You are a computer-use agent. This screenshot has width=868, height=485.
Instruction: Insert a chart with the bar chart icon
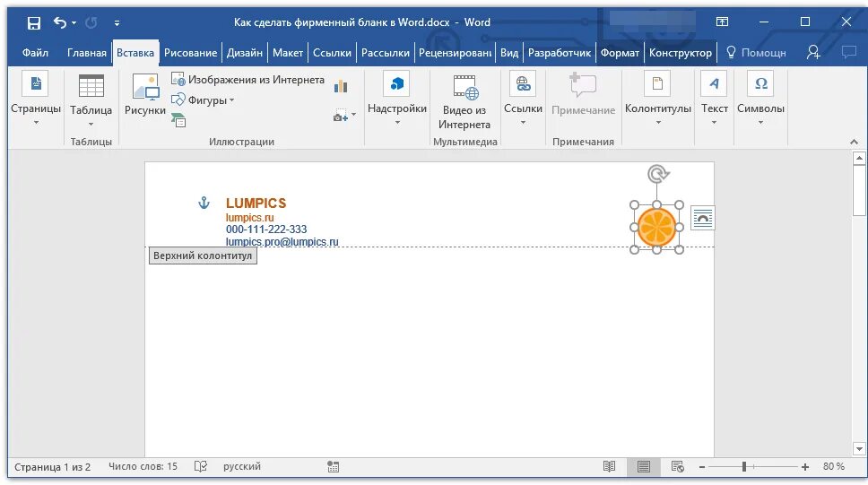coord(341,86)
